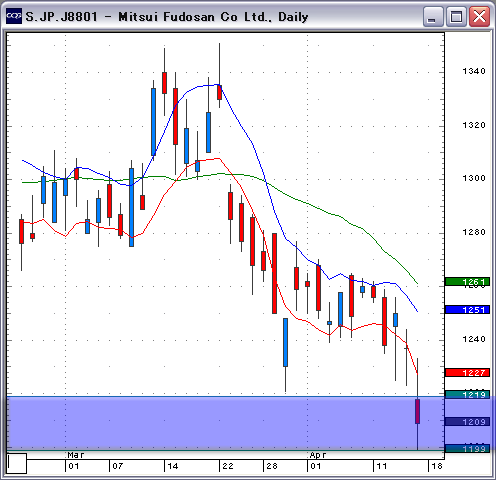Screen dimensions: 496x480
Task: Click the 1199 price label at bottom
Action: coord(467,449)
